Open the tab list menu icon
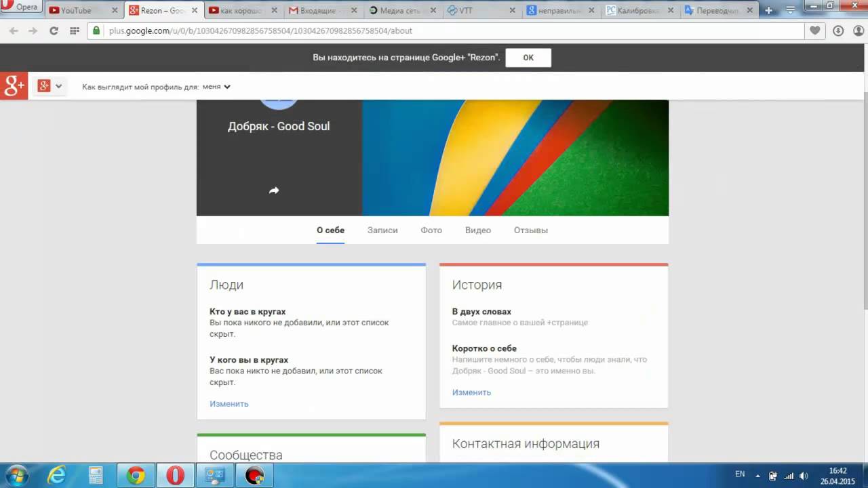The height and width of the screenshot is (488, 868). tap(790, 10)
